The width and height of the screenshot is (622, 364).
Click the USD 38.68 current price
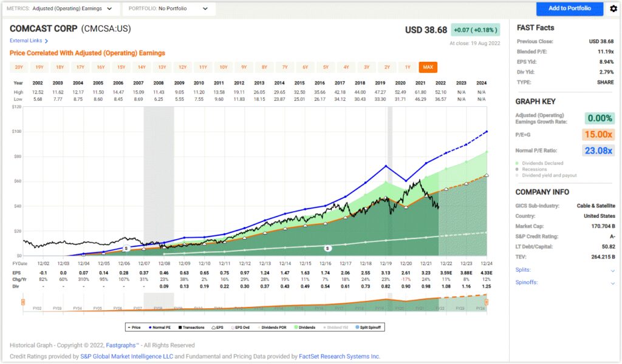tap(426, 30)
